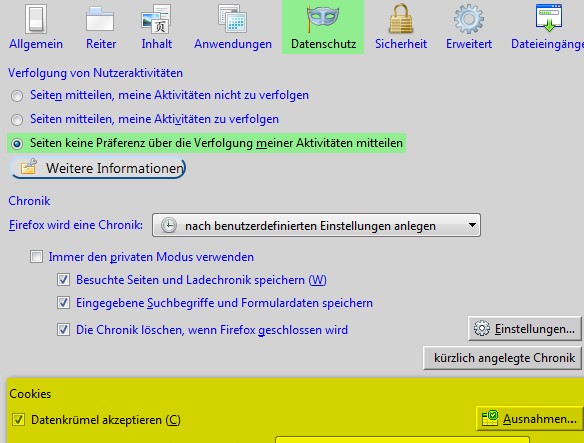Screen dimensions: 584x443
Task: Uncheck 'Besuchte Seiten und Ladechronik speichern'
Action: coord(63,280)
